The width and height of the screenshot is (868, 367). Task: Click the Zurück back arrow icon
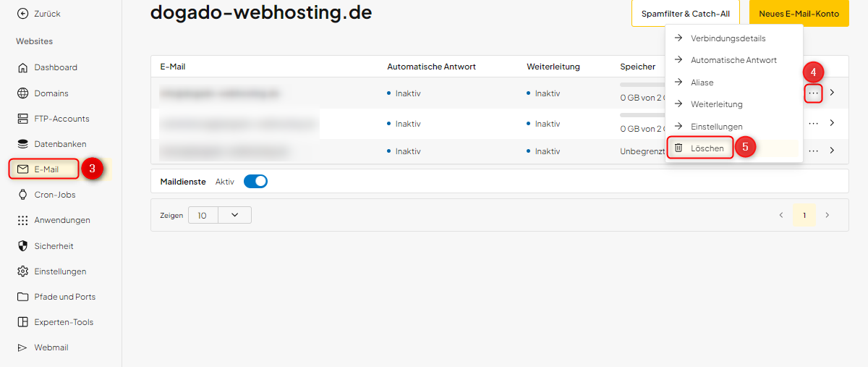point(22,14)
